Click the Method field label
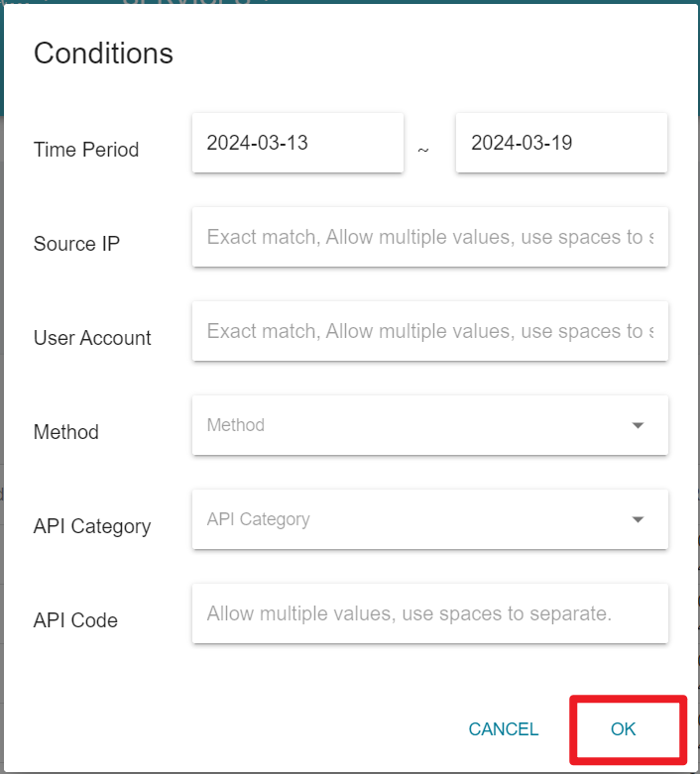This screenshot has height=774, width=700. (66, 432)
